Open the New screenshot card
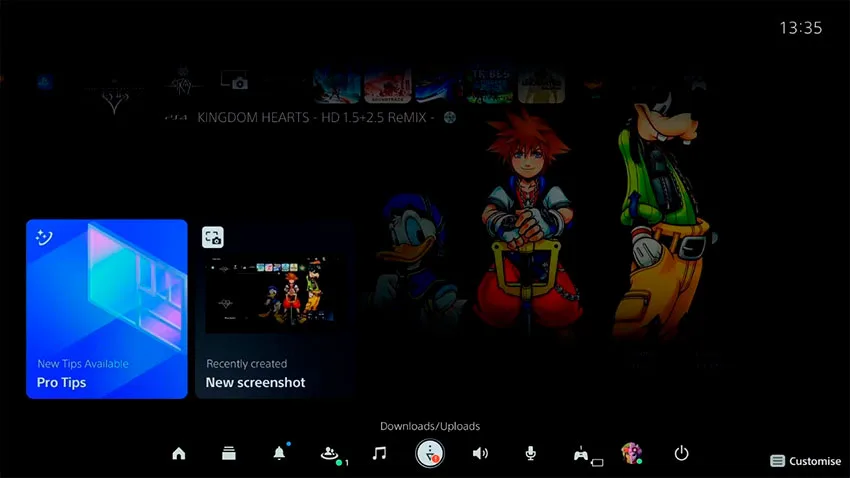850x478 pixels. click(274, 309)
